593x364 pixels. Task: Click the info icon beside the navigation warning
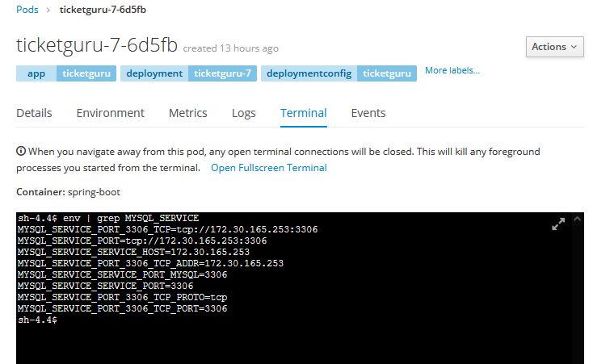tap(21, 152)
